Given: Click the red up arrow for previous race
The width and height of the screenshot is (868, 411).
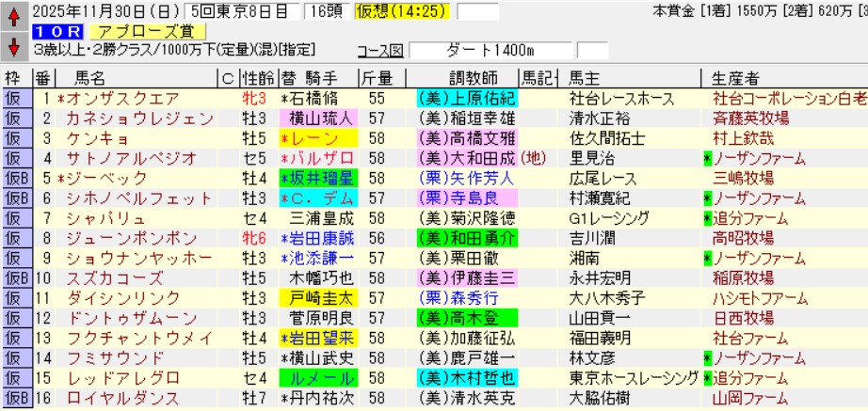Looking at the screenshot, I should pyautogui.click(x=13, y=16).
